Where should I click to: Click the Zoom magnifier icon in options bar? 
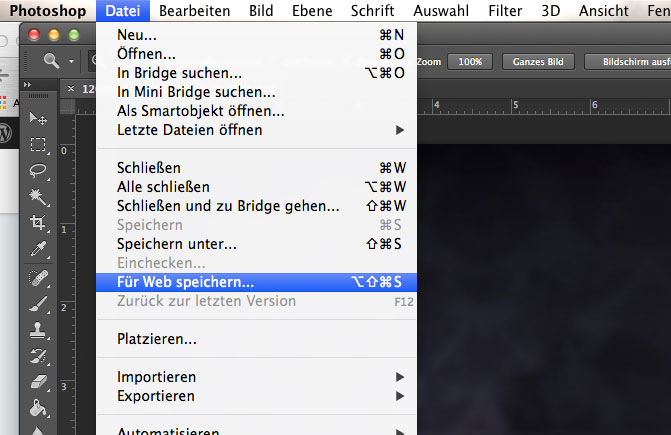(x=51, y=61)
